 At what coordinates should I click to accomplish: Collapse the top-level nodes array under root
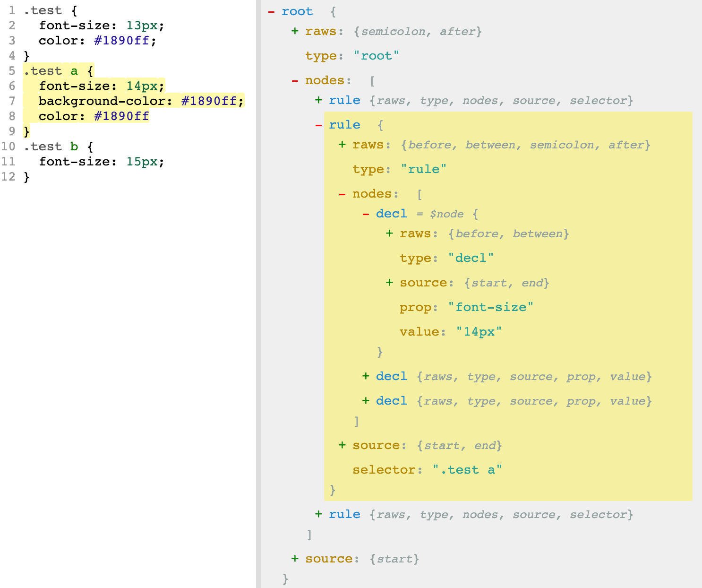tap(295, 81)
